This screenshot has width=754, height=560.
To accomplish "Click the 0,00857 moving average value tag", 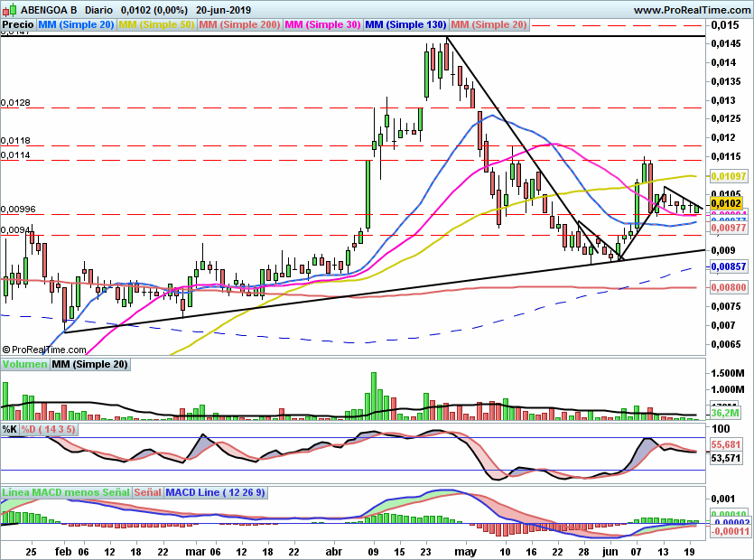I will click(729, 266).
